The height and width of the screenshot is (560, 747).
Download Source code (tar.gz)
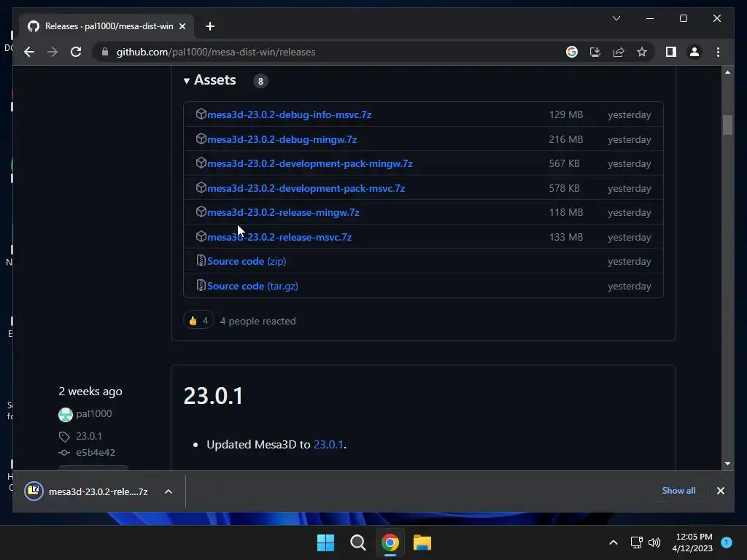click(x=252, y=286)
